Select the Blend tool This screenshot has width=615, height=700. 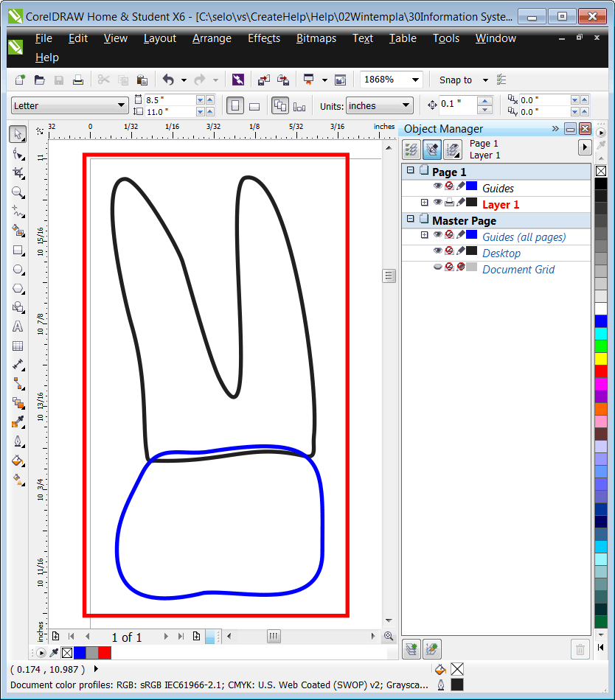tap(18, 403)
